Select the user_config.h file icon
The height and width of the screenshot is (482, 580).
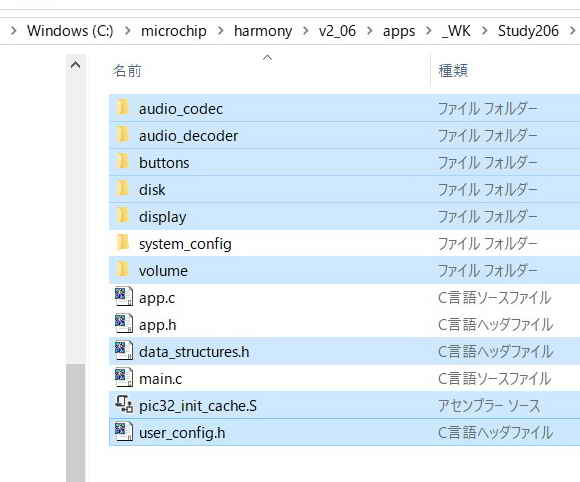coord(123,432)
